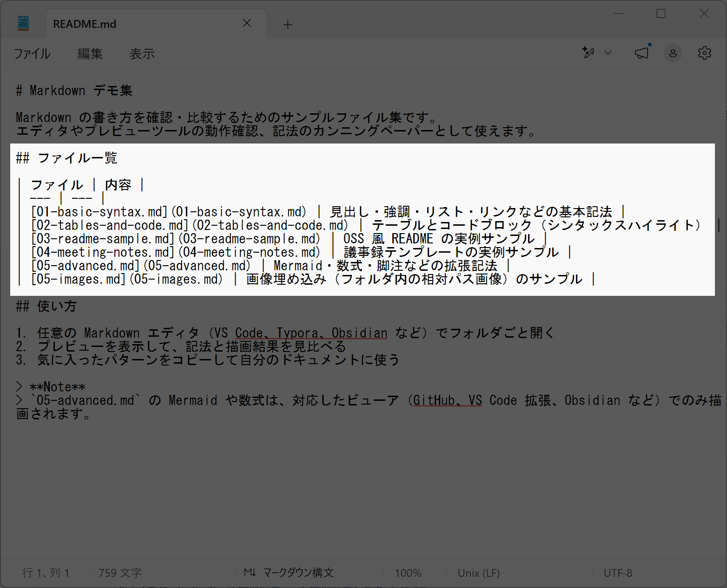
Task: Open the megaphone announcements icon
Action: pyautogui.click(x=642, y=52)
